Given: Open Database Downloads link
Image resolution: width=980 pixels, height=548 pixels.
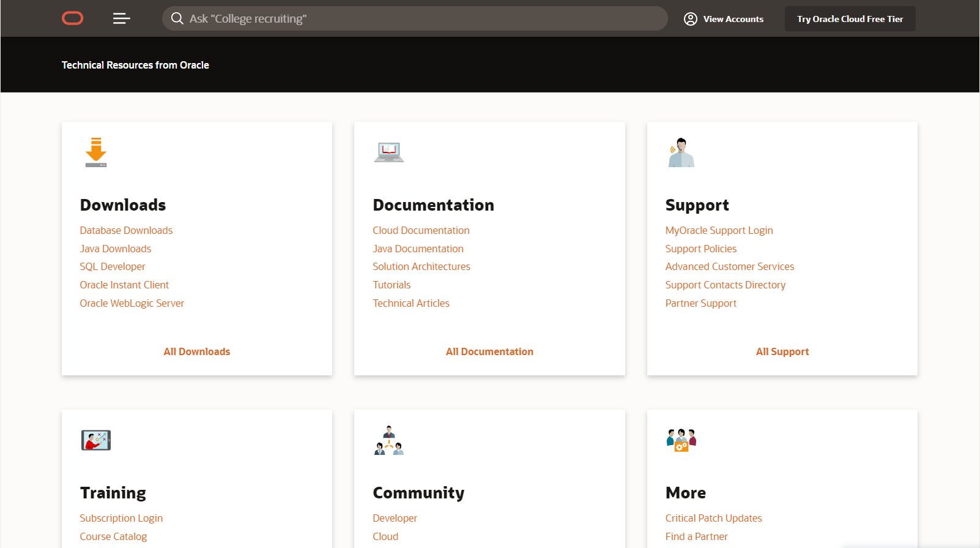Looking at the screenshot, I should pyautogui.click(x=126, y=230).
